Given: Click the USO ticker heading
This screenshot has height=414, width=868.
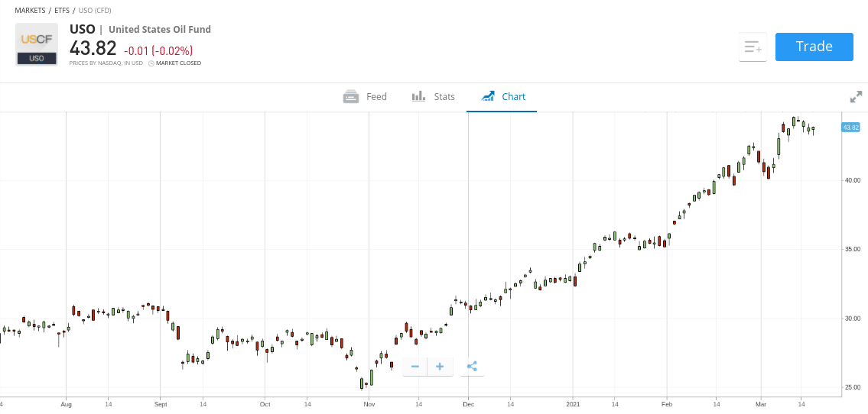Looking at the screenshot, I should (83, 29).
